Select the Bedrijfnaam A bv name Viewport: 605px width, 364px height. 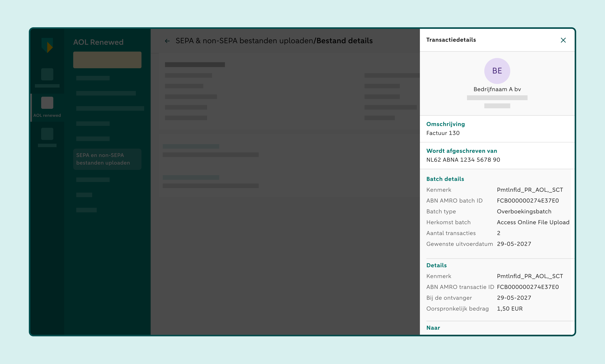click(x=497, y=89)
